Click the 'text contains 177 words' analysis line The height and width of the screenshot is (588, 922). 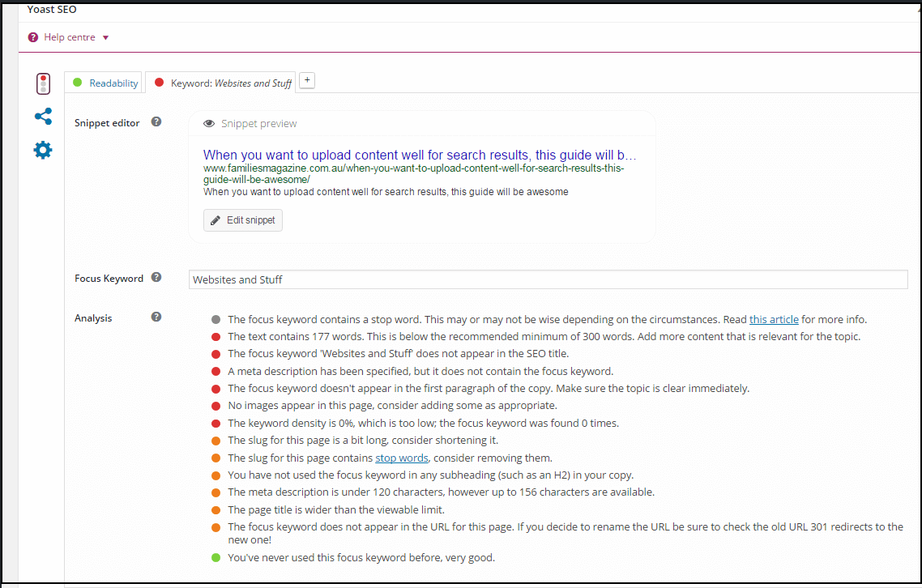544,336
